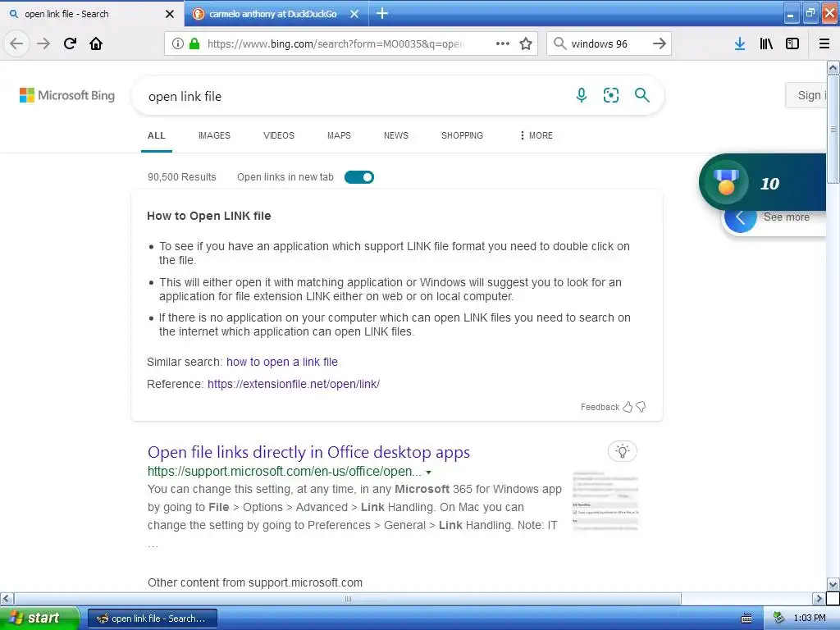Image resolution: width=840 pixels, height=630 pixels.
Task: Open the library bookmarks icon
Action: [x=766, y=44]
